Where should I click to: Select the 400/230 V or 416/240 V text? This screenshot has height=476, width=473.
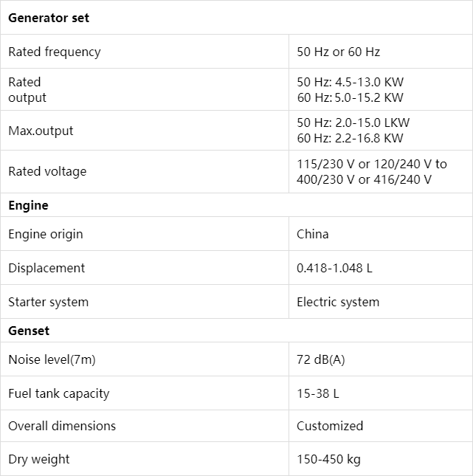364,179
